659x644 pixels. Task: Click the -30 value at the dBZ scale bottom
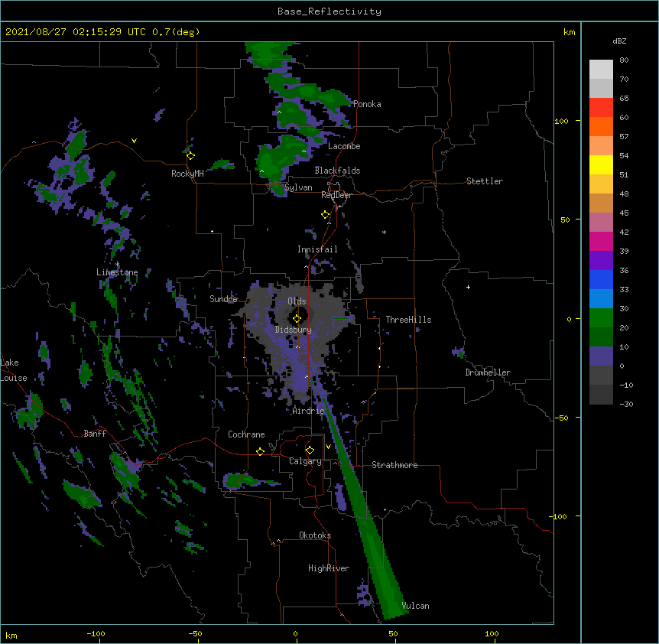point(626,404)
